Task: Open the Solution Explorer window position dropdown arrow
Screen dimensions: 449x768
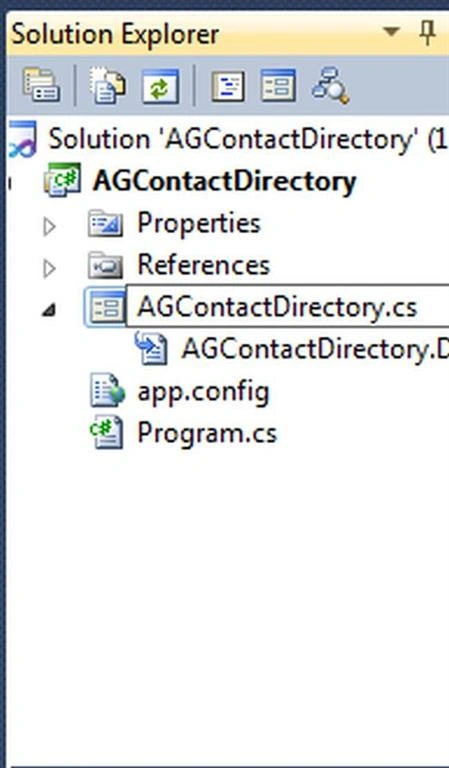Action: tap(391, 32)
